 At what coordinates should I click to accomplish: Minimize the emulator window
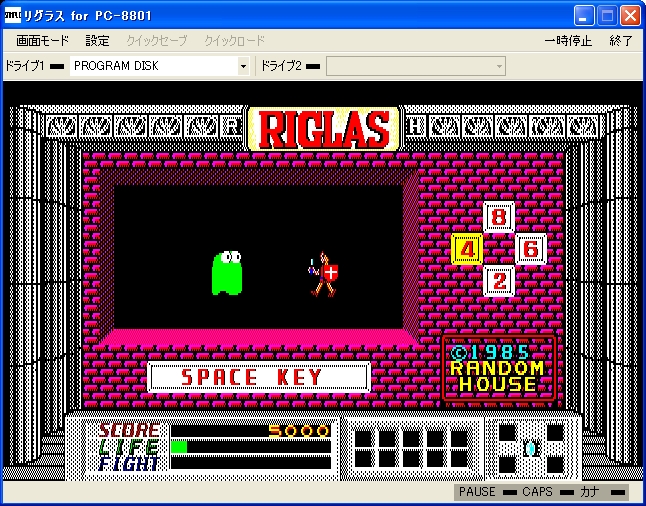pyautogui.click(x=583, y=16)
